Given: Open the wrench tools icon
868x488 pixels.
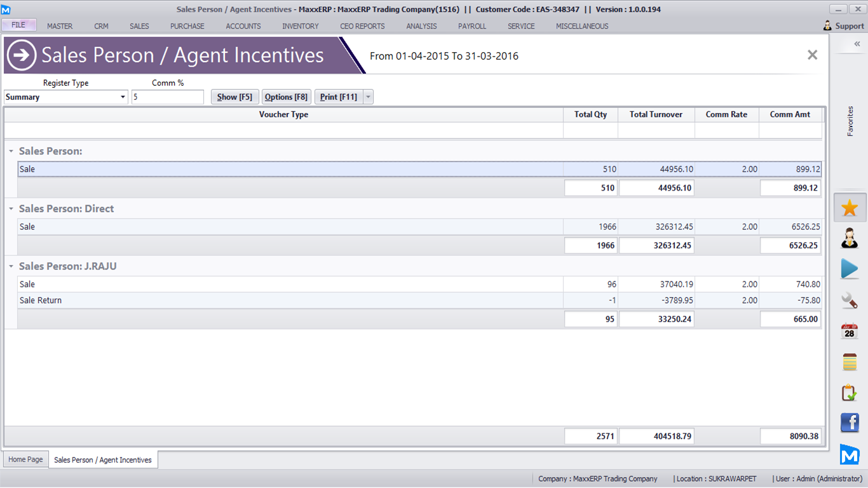Looking at the screenshot, I should (x=850, y=300).
